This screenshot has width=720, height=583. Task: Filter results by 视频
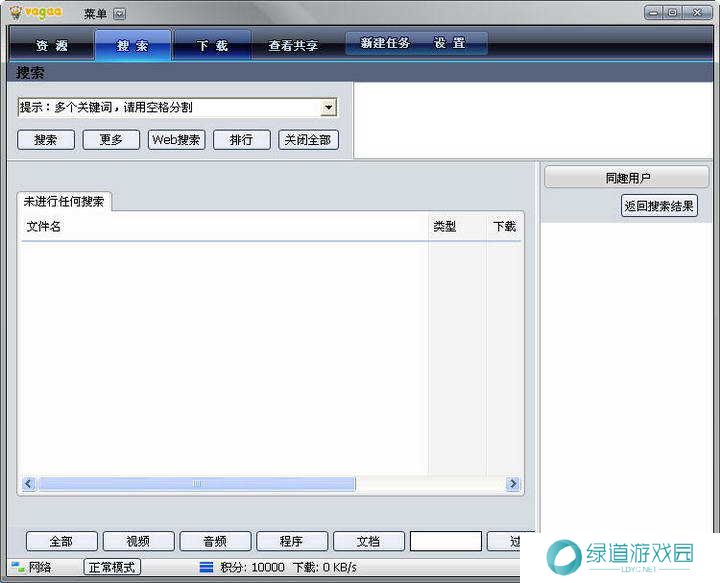(x=139, y=541)
